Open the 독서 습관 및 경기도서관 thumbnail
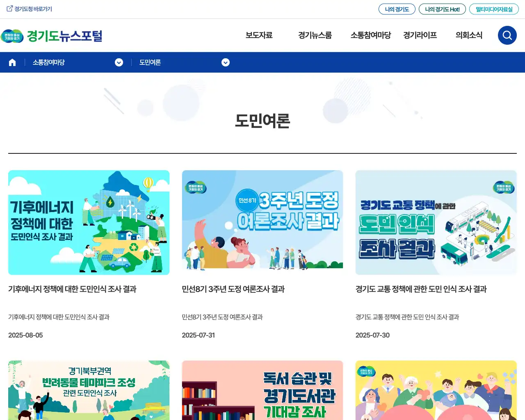The height and width of the screenshot is (420, 525). 262,390
